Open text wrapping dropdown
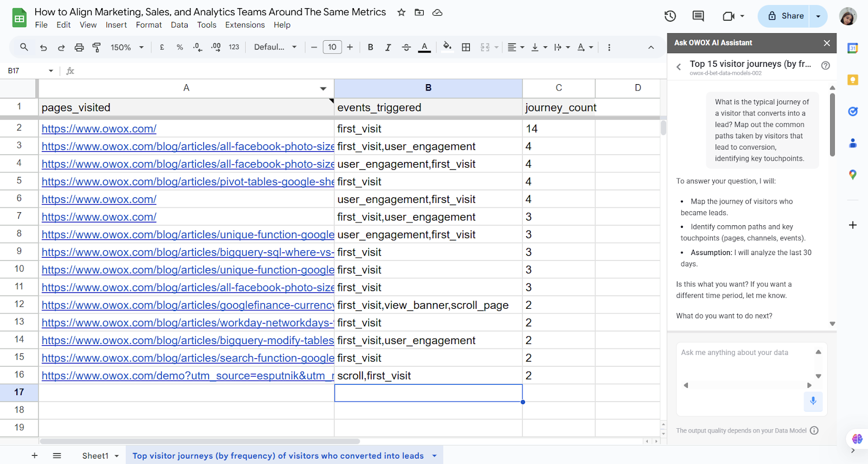Image resolution: width=868 pixels, height=464 pixels. coord(562,47)
